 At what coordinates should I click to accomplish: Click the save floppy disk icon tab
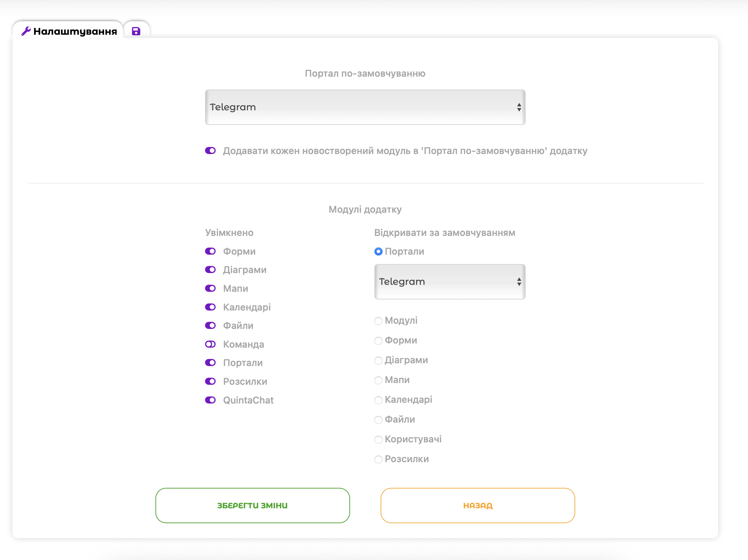tap(136, 31)
